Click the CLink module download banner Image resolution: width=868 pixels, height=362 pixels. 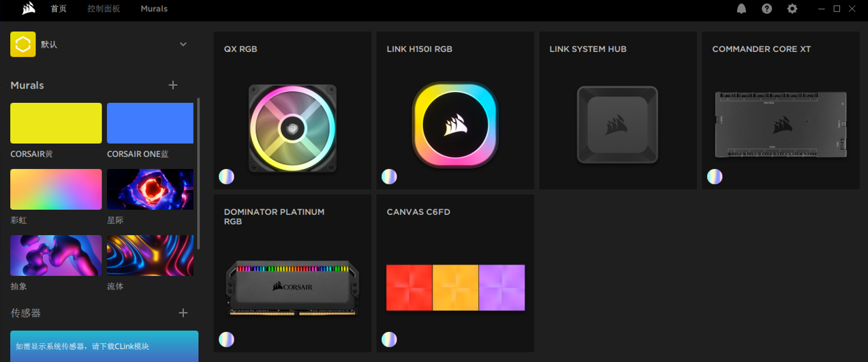pyautogui.click(x=104, y=346)
